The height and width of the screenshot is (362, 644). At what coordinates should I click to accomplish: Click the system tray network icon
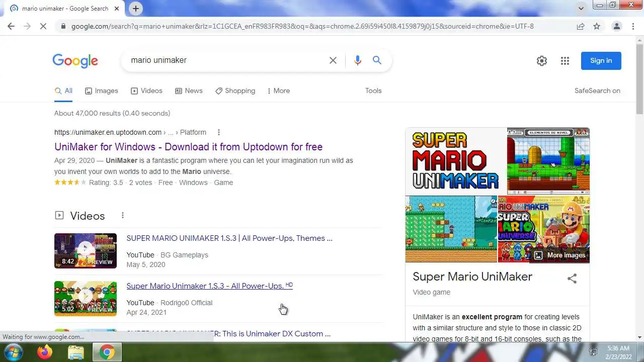point(594,352)
